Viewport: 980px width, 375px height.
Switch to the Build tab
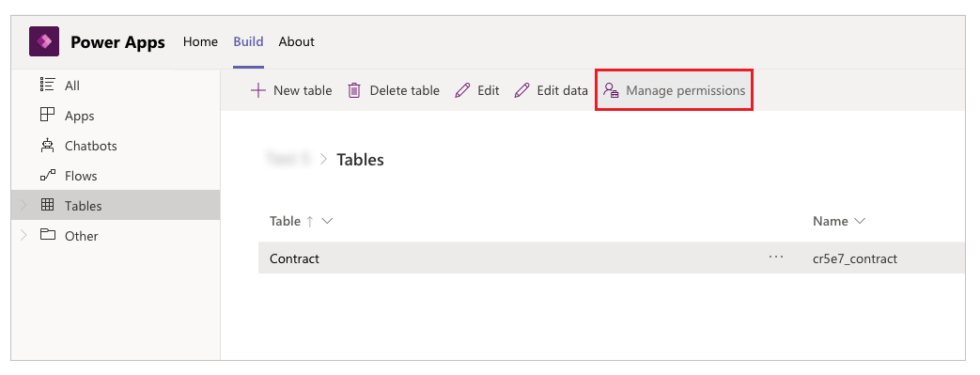[248, 42]
